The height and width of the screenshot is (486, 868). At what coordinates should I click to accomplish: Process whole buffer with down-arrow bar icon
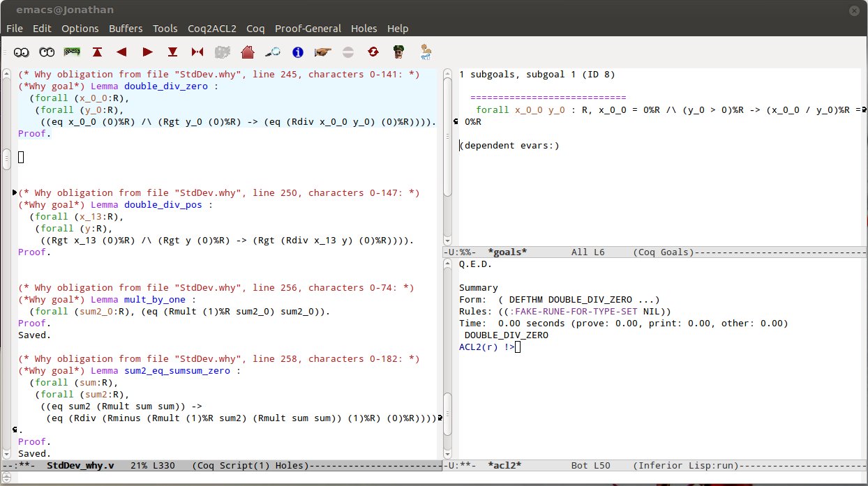pyautogui.click(x=172, y=52)
